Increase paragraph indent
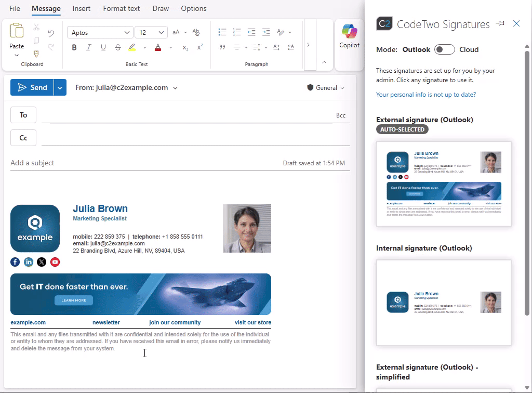Viewport: 532px width, 393px height. [266, 32]
